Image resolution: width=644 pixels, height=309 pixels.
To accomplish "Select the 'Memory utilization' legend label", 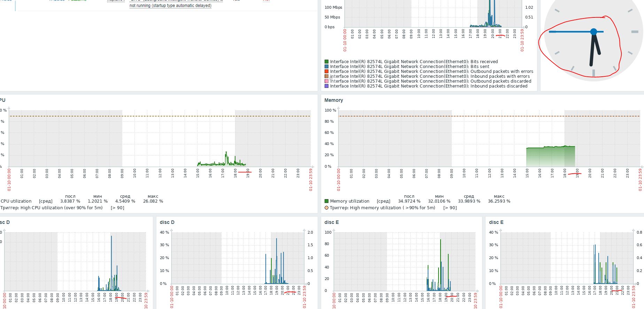I will (350, 201).
